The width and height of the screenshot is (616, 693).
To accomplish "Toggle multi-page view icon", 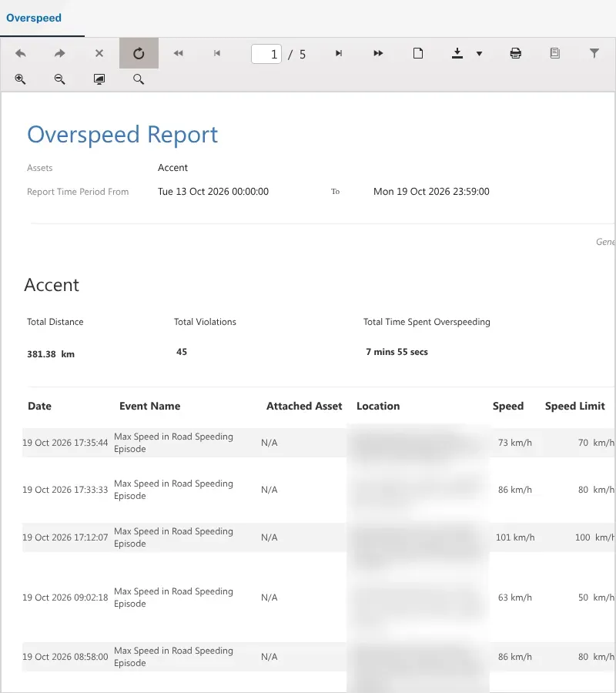I will tap(417, 53).
